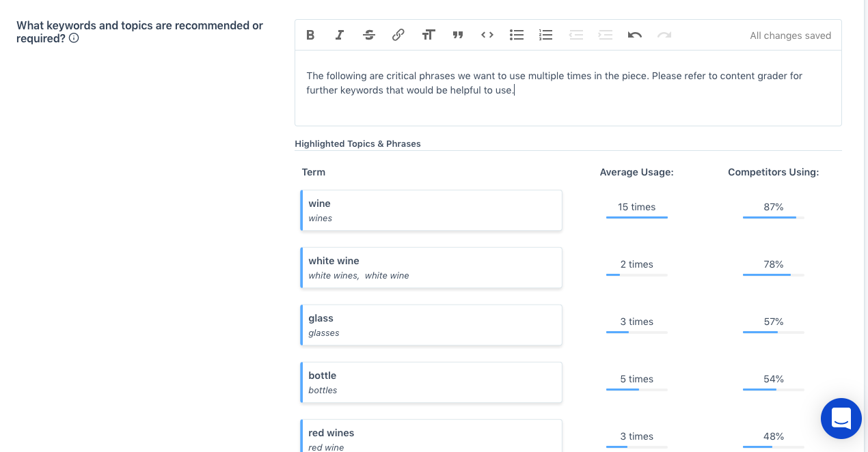Undo the last edit

coord(634,35)
